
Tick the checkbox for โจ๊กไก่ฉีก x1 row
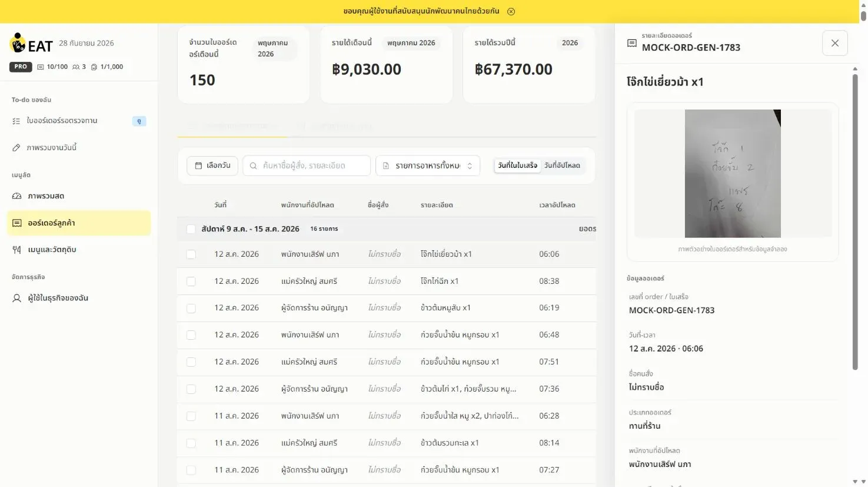tap(191, 281)
